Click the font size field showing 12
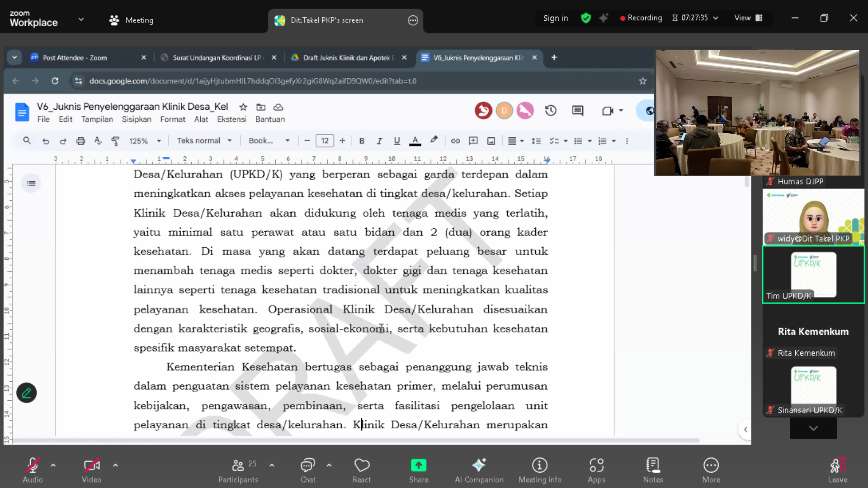 [325, 141]
